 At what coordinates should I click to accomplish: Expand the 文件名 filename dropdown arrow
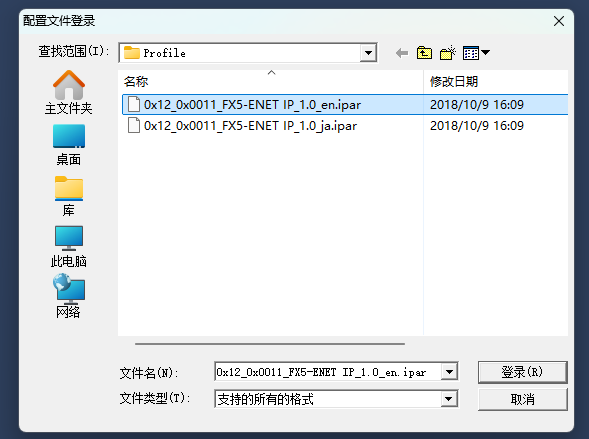[x=449, y=372]
